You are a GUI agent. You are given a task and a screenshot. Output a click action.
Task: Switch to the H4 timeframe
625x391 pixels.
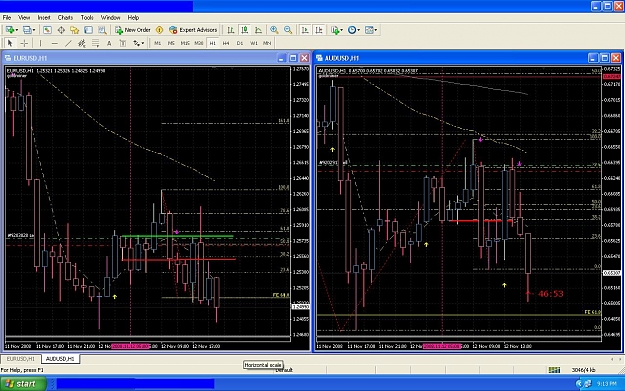coord(226,43)
